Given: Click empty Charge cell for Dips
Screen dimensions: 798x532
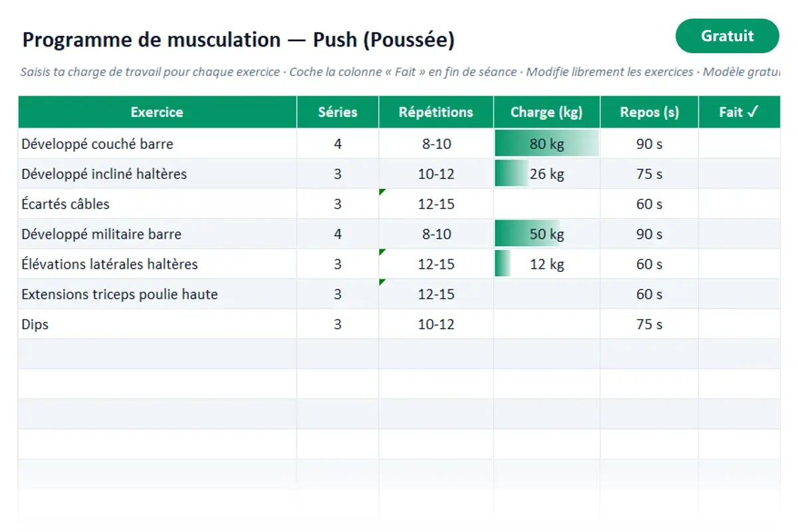Looking at the screenshot, I should [x=547, y=324].
